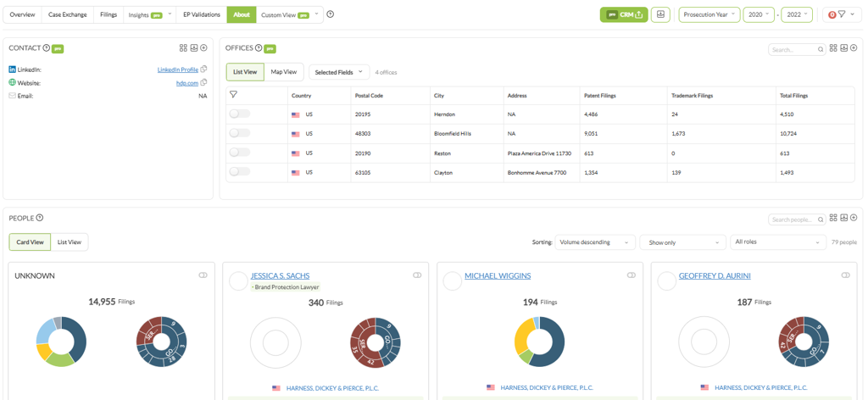868x400 pixels.
Task: Copy the LinkedIn Profile link
Action: [203, 69]
